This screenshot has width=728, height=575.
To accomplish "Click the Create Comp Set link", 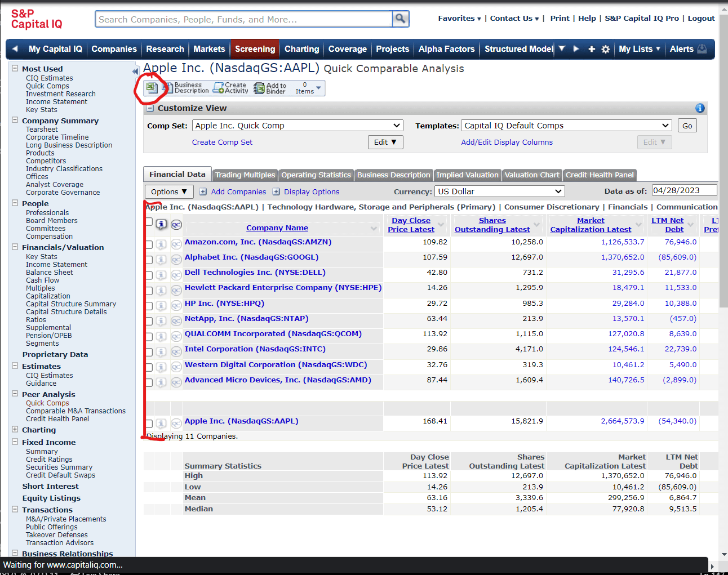I will 222,142.
